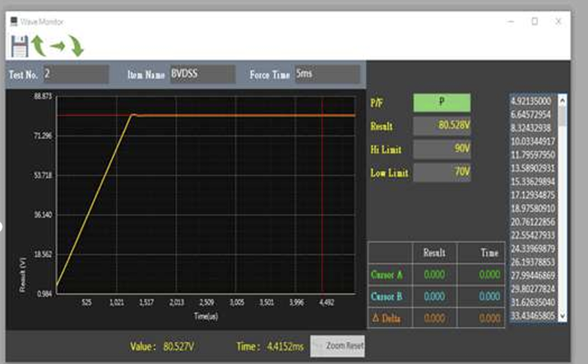Screen dimensions: 588x364
Task: Click the Delta row label
Action: pyautogui.click(x=387, y=319)
